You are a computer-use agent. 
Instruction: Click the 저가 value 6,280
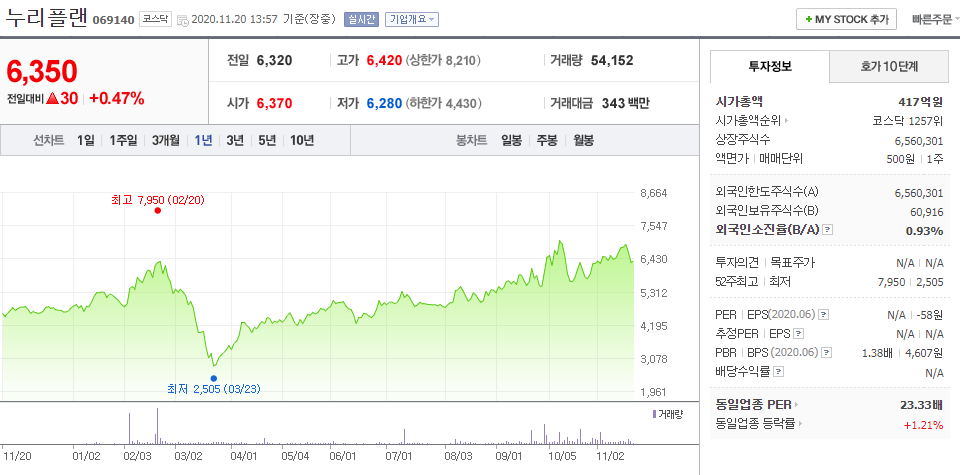pos(384,103)
